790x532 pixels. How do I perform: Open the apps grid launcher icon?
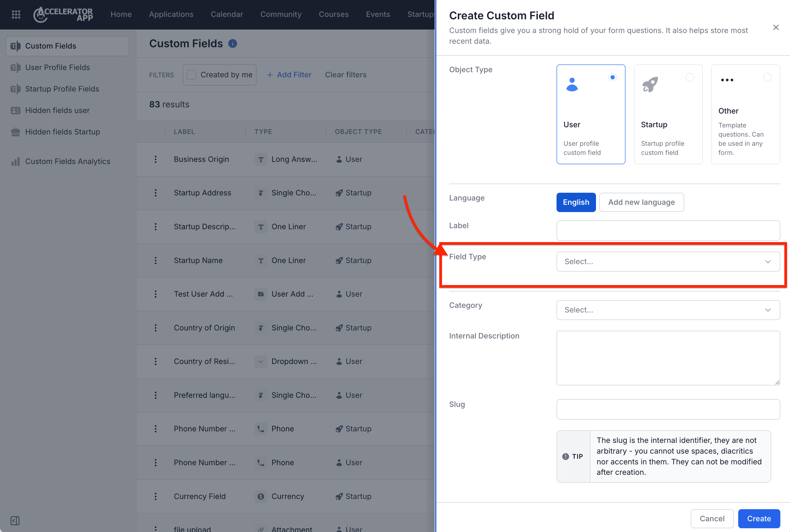pos(16,14)
